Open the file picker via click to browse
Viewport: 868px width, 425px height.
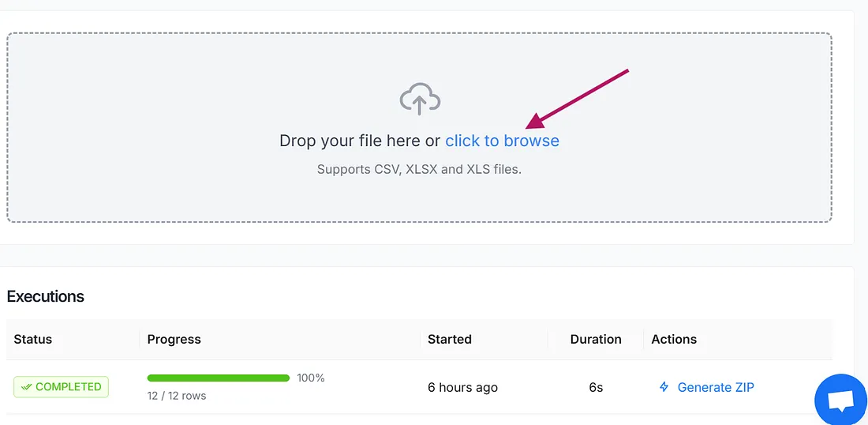pos(502,141)
